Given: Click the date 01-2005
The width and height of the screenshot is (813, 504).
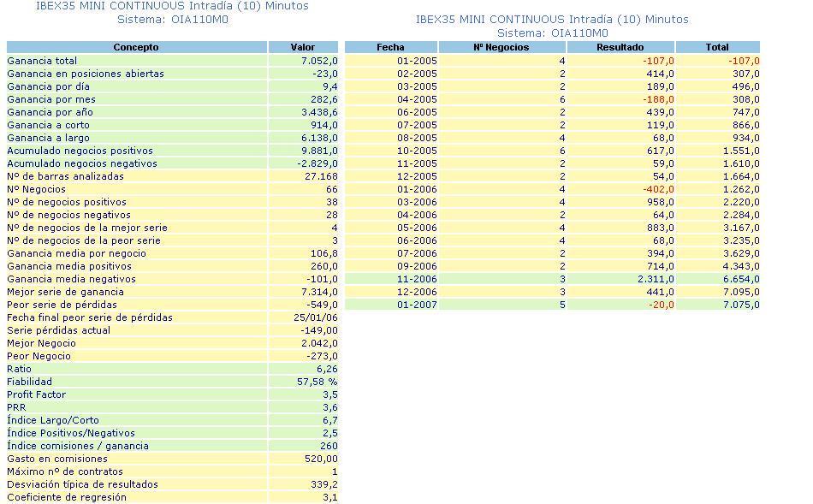Looking at the screenshot, I should click(x=417, y=61).
